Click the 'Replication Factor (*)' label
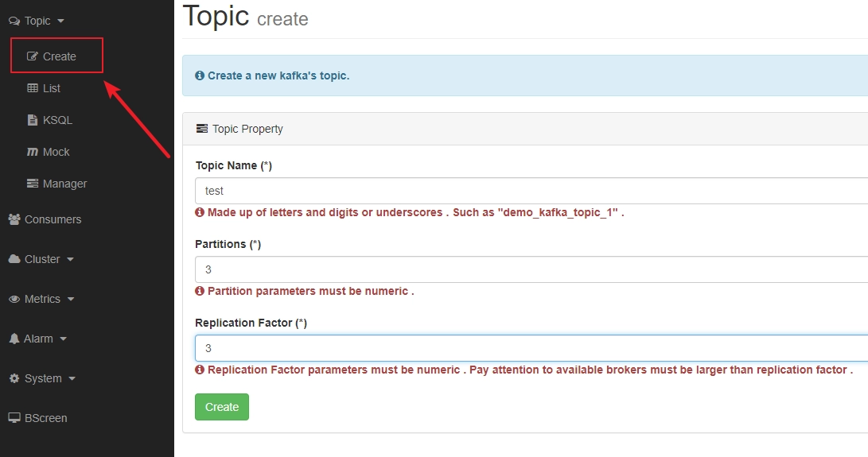Image resolution: width=868 pixels, height=457 pixels. point(251,323)
